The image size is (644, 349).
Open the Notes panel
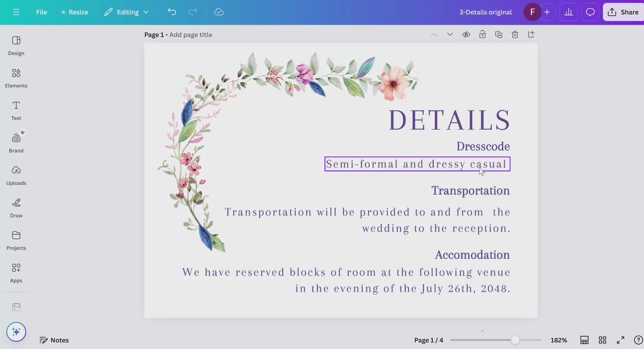coord(54,340)
